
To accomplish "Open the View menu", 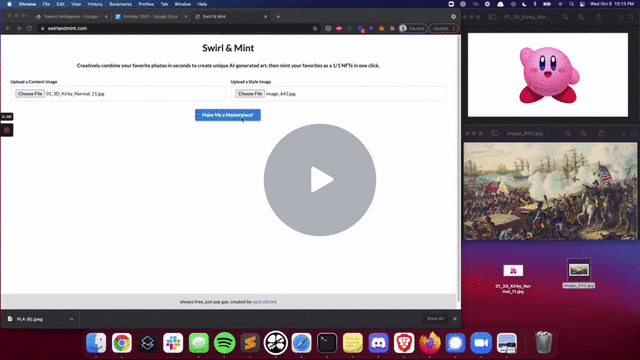I will click(76, 4).
